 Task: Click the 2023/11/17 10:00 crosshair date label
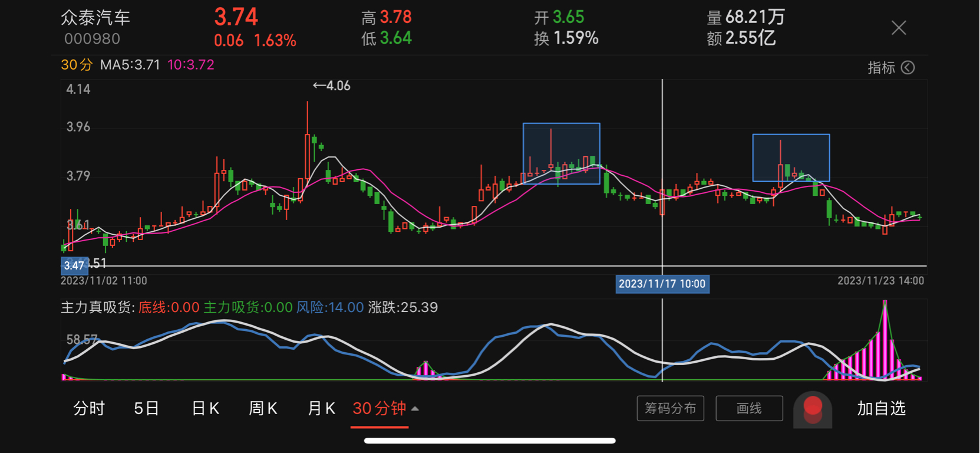pos(662,284)
